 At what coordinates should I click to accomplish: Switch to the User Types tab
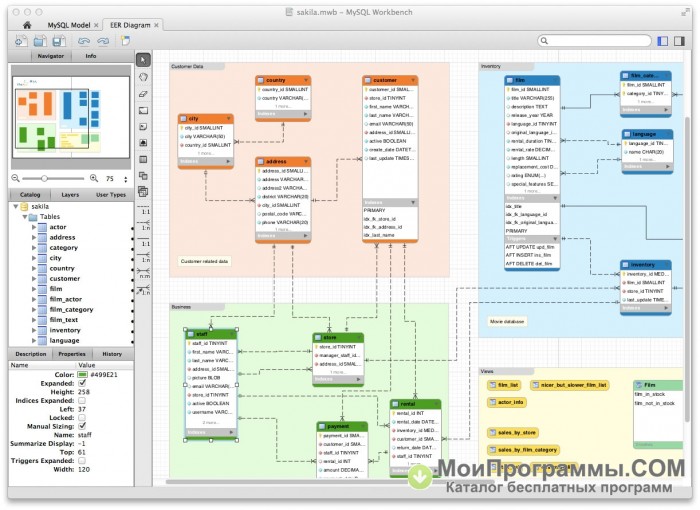[x=111, y=195]
